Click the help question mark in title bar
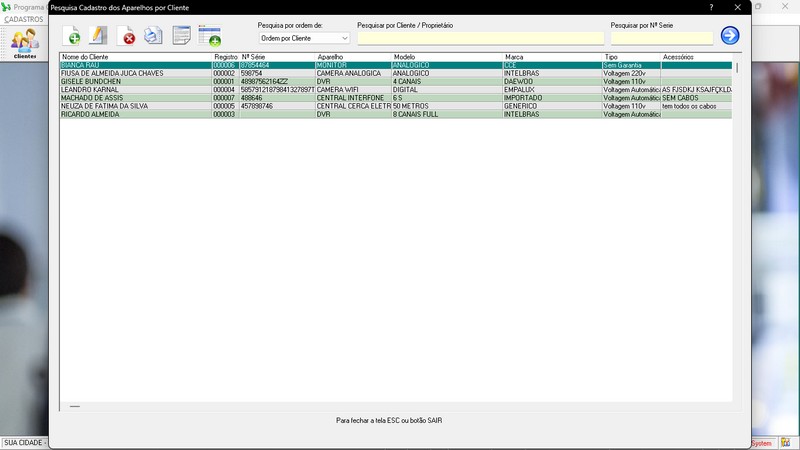Viewport: 800px width, 450px height. click(x=711, y=7)
